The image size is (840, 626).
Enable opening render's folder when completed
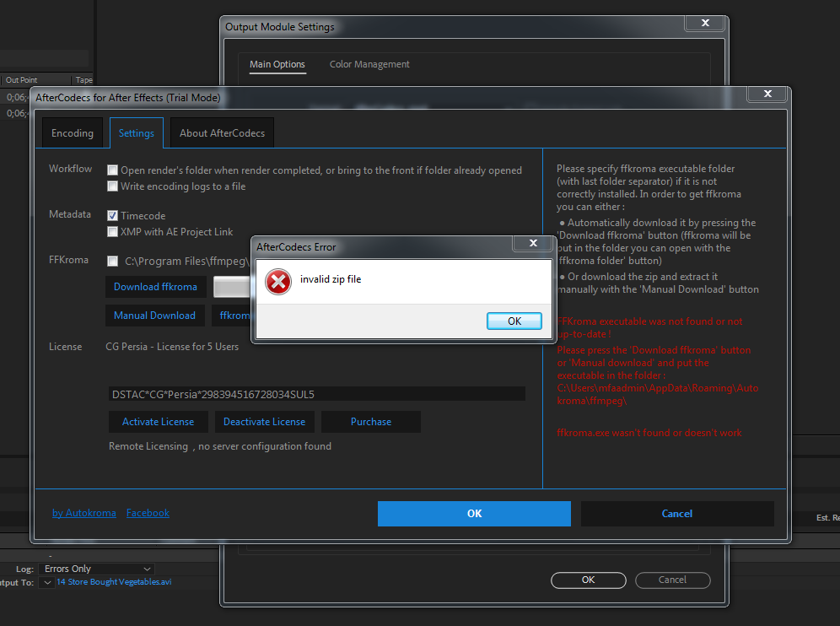pos(112,170)
